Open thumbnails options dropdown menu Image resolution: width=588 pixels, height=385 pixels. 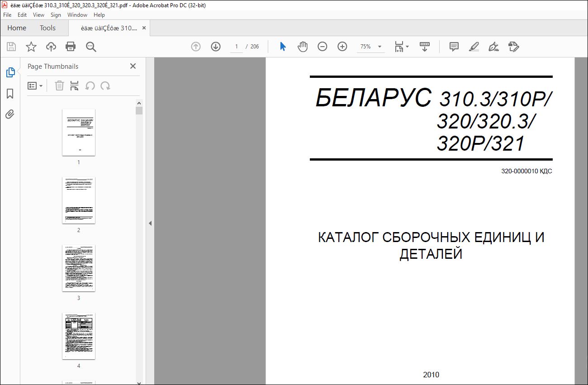point(35,86)
